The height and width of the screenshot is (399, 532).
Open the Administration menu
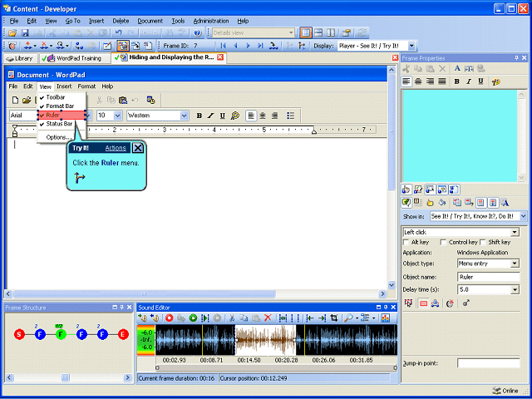(x=211, y=21)
